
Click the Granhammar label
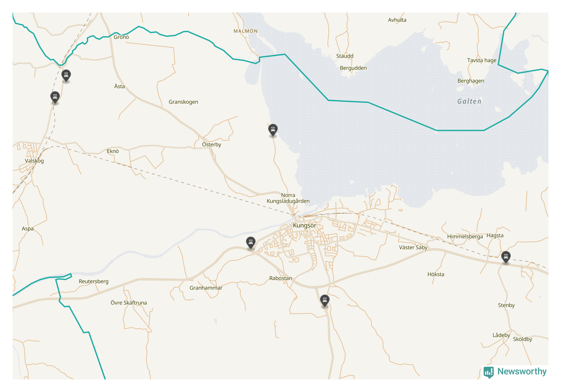[x=206, y=288]
